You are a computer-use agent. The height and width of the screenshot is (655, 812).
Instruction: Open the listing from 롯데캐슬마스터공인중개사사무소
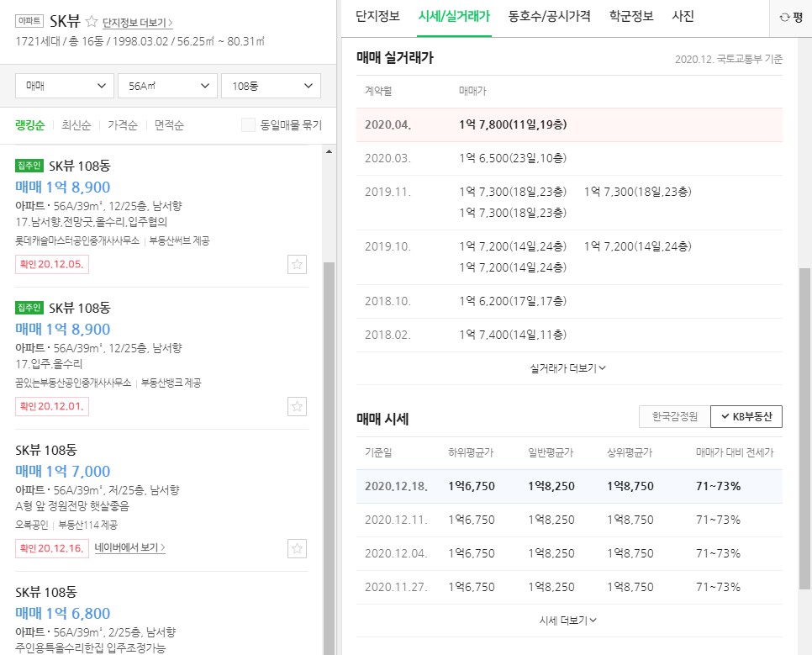(x=162, y=216)
